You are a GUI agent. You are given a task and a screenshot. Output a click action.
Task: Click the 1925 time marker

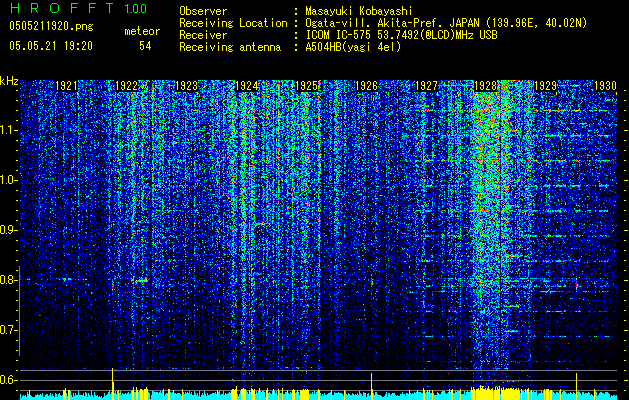[306, 86]
